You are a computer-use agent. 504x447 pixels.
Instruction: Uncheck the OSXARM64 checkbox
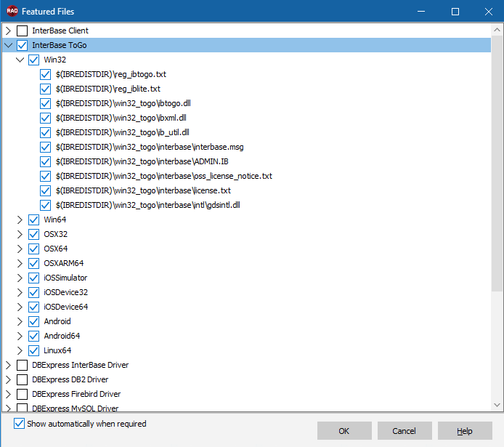[33, 263]
